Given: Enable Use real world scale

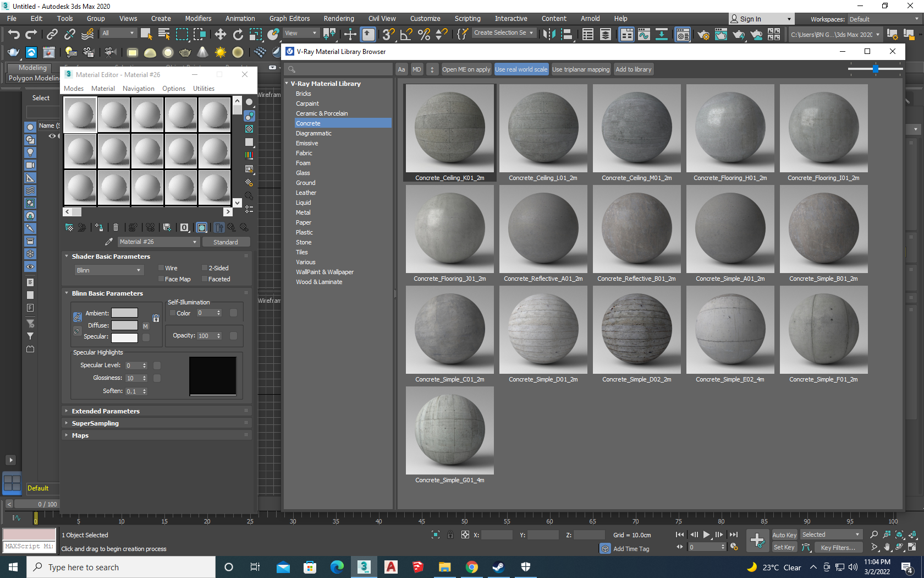Looking at the screenshot, I should (x=521, y=69).
